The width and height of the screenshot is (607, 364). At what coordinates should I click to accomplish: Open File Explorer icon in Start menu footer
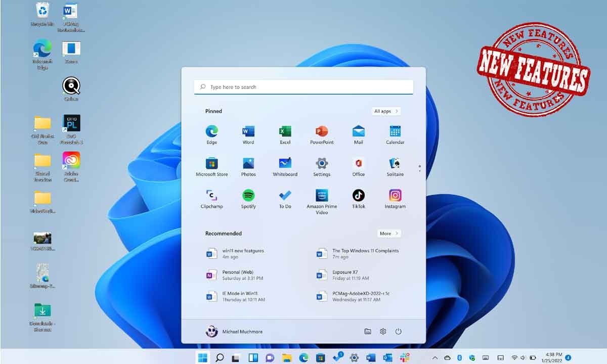(368, 332)
